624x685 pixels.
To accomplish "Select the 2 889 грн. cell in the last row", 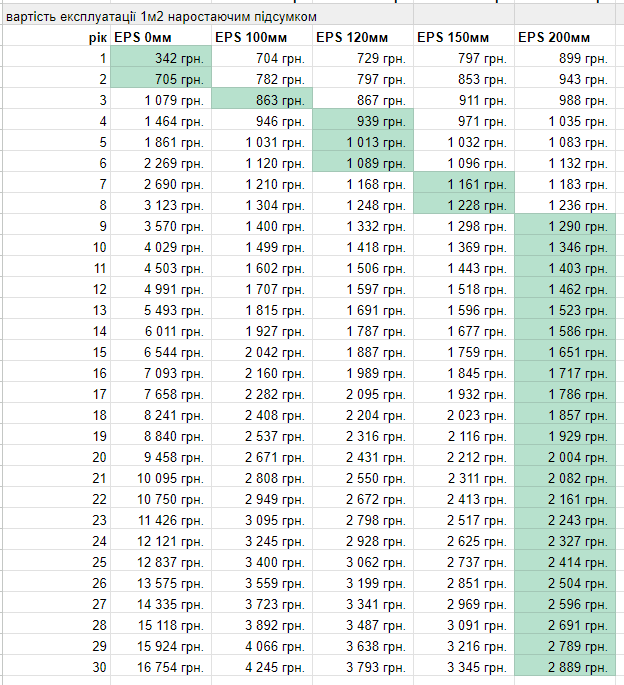I will [565, 667].
